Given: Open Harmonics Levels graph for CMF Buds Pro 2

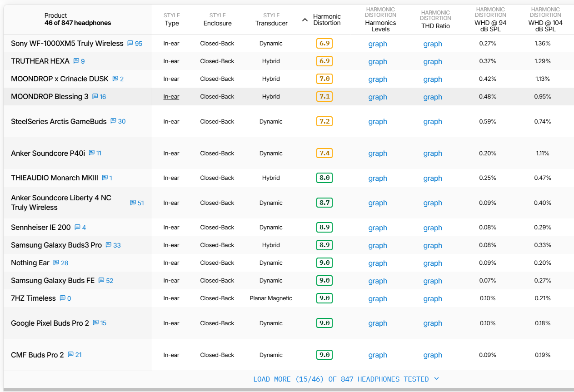Looking at the screenshot, I should (378, 355).
